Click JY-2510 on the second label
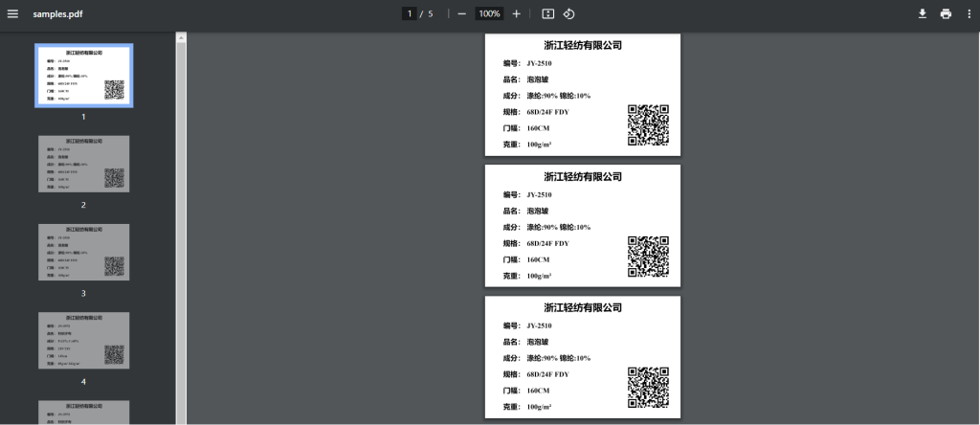980x425 pixels. [x=539, y=194]
